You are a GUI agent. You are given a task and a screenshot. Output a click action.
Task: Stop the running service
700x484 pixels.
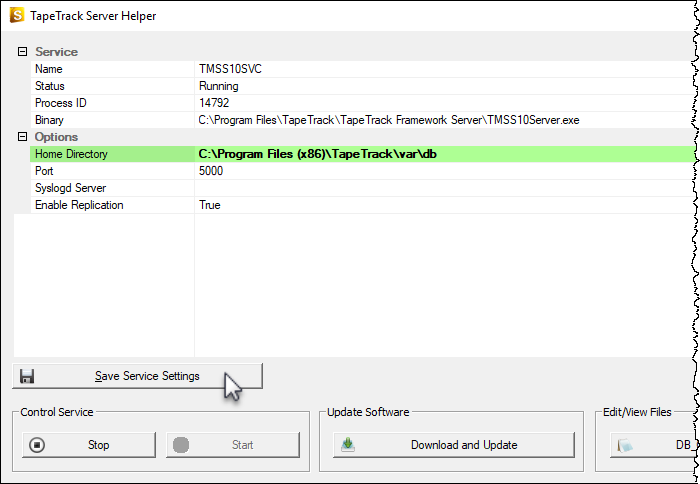coord(89,445)
